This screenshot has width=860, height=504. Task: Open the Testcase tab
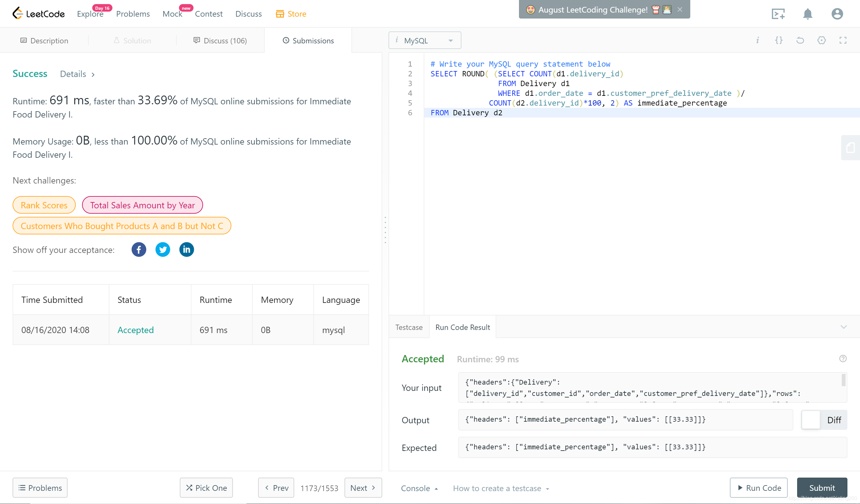coord(409,327)
